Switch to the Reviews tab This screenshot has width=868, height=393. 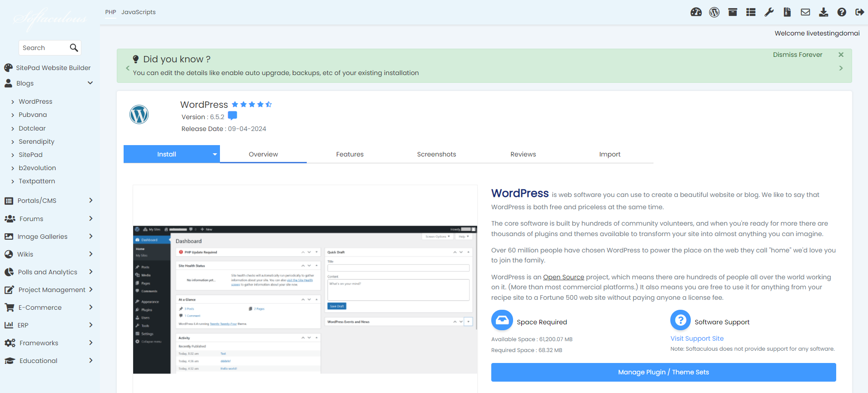(523, 154)
